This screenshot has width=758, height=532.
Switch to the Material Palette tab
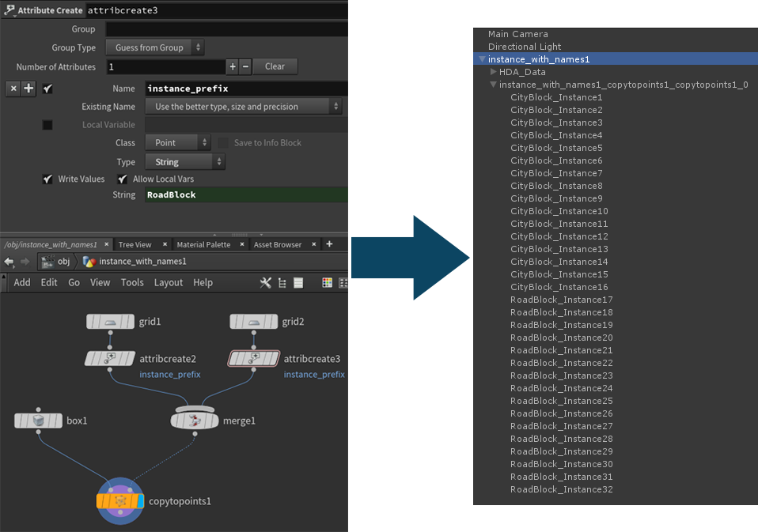(x=203, y=245)
